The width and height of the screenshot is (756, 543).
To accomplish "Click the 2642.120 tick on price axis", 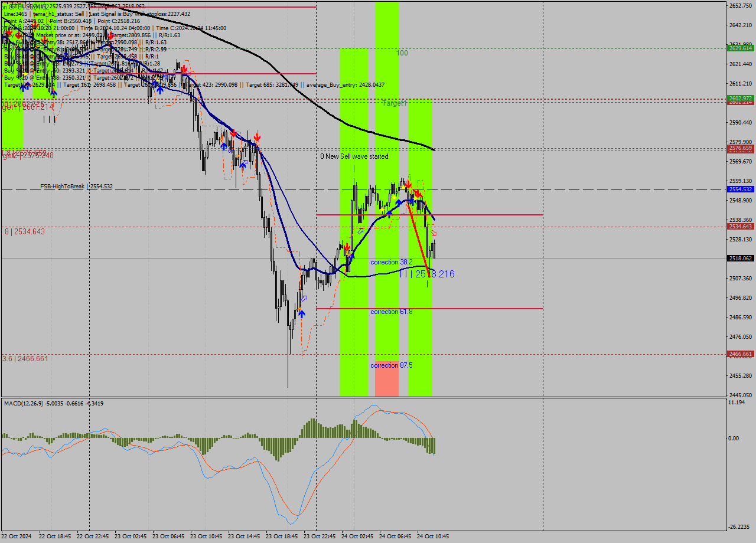I will tap(740, 25).
